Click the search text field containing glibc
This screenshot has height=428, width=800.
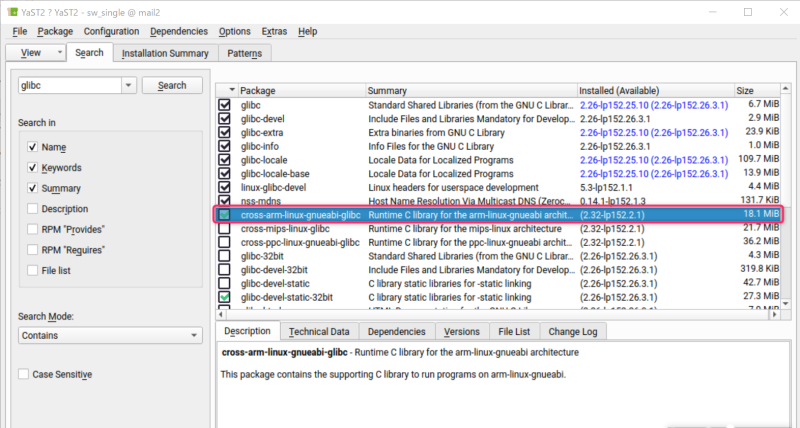click(70, 85)
